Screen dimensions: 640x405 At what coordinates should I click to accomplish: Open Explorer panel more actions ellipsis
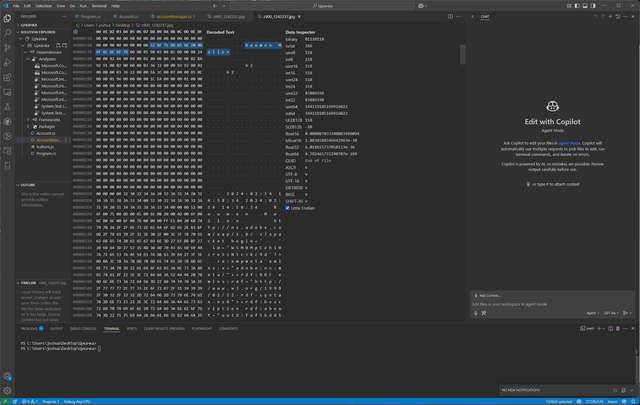[64, 17]
